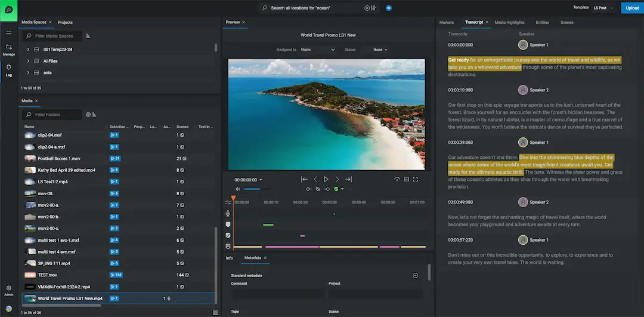
Task: Toggle the green shield checkmark button
Action: pos(336,189)
